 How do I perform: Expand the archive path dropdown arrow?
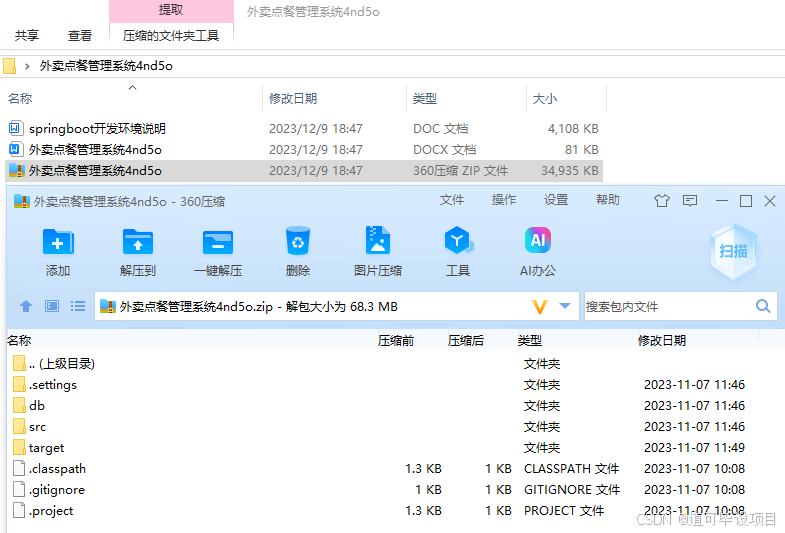coord(565,306)
